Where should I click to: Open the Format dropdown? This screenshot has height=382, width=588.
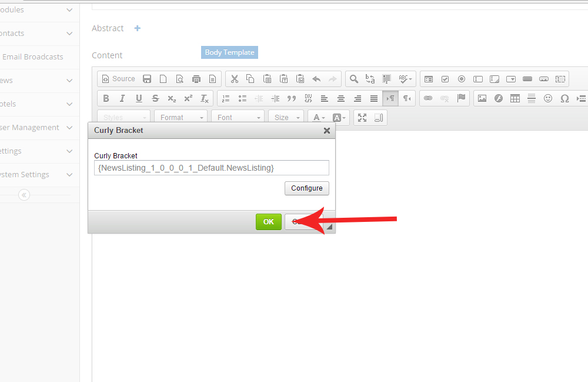tap(181, 118)
